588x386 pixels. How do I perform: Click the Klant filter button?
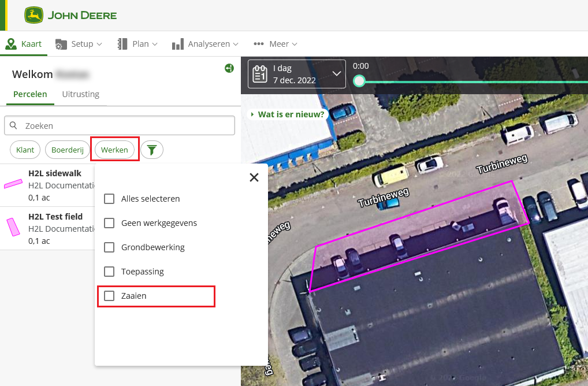click(25, 150)
